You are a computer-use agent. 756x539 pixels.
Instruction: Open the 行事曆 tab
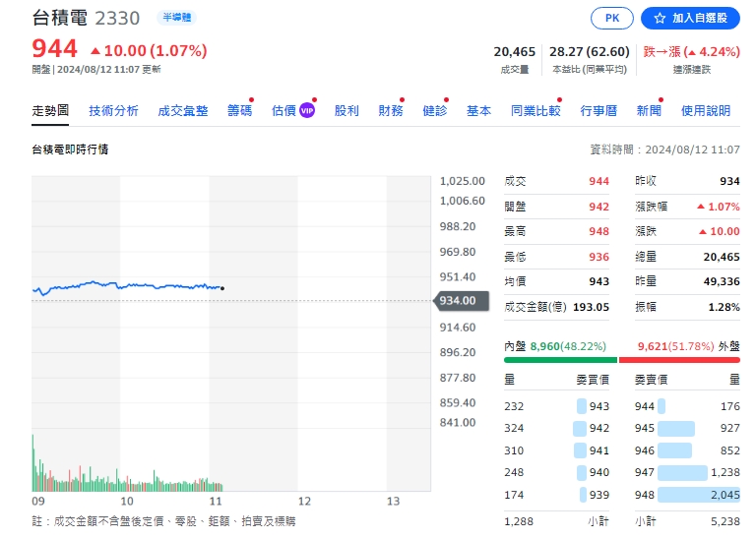(598, 111)
